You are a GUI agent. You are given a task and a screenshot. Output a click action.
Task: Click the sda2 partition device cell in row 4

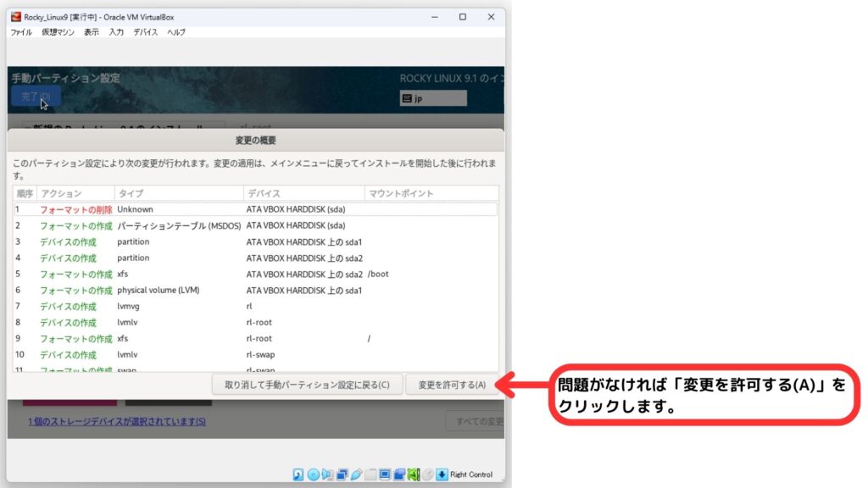tap(304, 258)
